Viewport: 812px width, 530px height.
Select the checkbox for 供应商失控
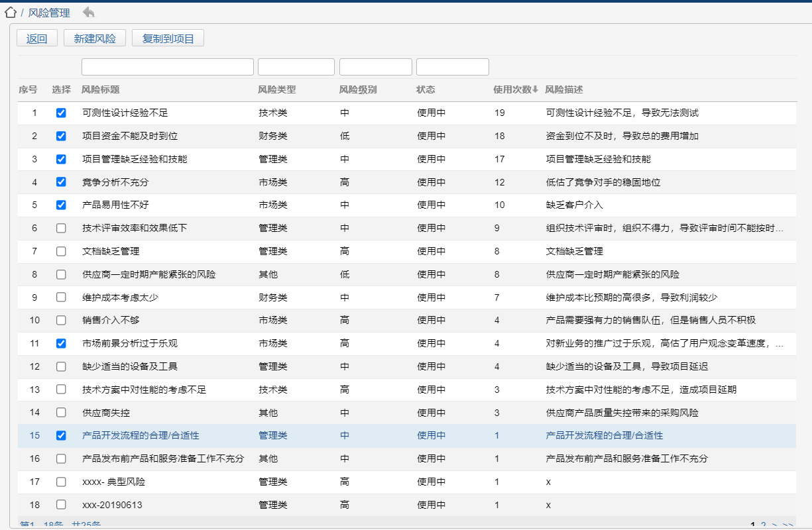(61, 413)
